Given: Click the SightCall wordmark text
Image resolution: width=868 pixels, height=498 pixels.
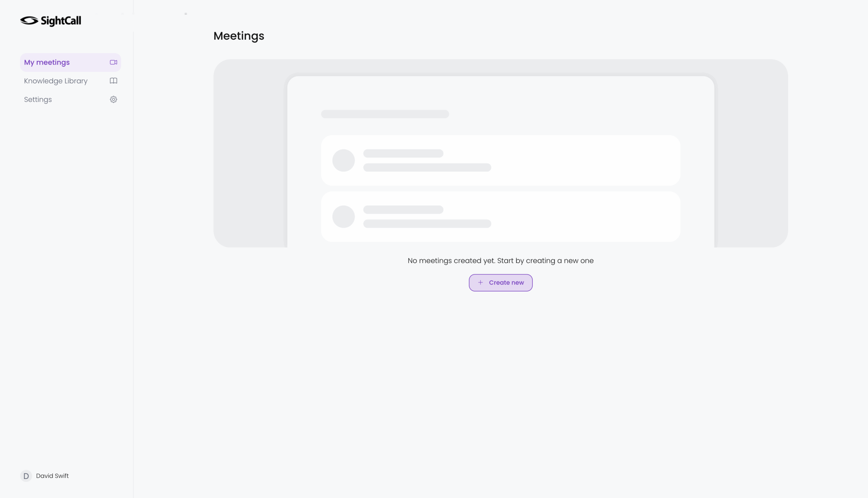Looking at the screenshot, I should click(x=61, y=21).
